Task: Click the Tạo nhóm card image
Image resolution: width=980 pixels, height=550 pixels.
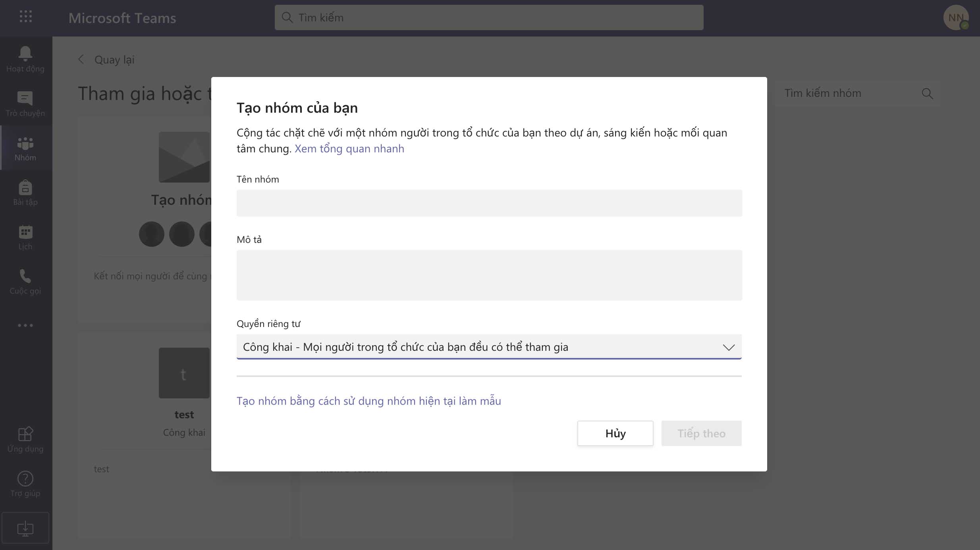Action: click(184, 157)
